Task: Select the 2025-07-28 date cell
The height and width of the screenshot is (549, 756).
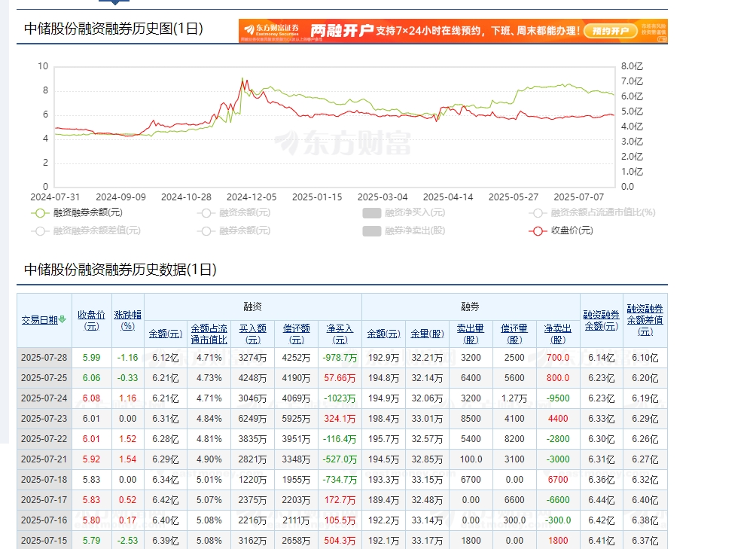Action: 44,358
